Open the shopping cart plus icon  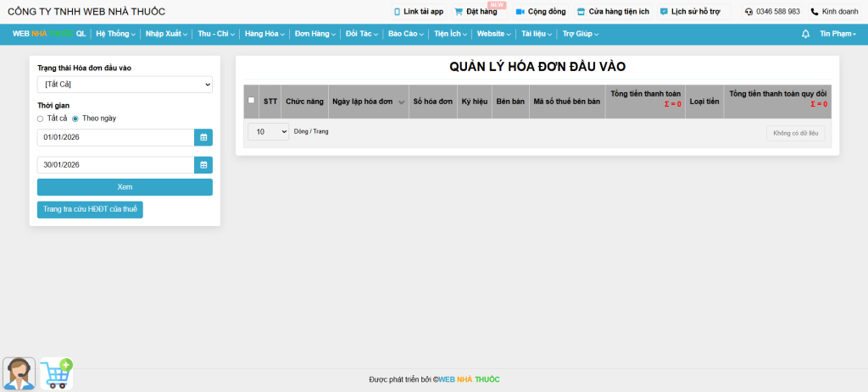pyautogui.click(x=57, y=373)
